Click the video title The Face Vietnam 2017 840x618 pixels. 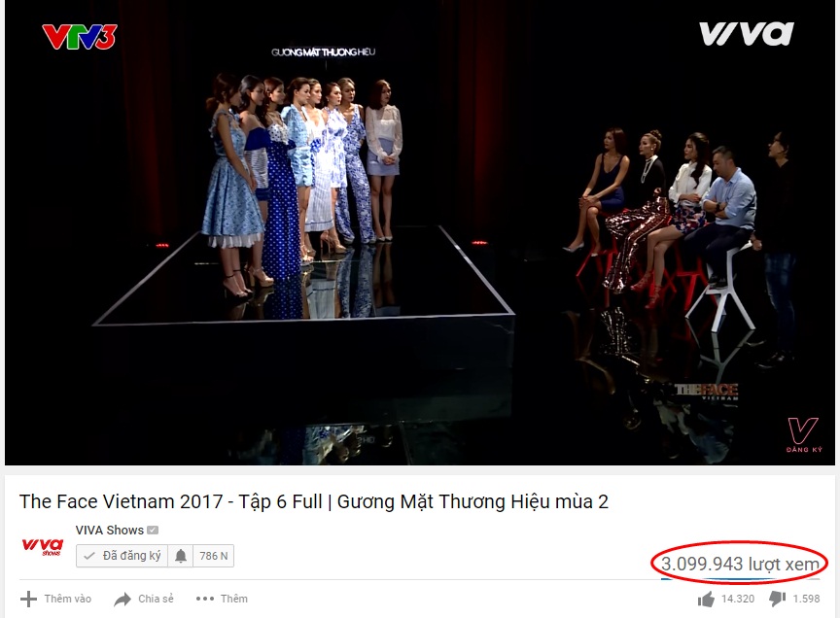[x=314, y=501]
